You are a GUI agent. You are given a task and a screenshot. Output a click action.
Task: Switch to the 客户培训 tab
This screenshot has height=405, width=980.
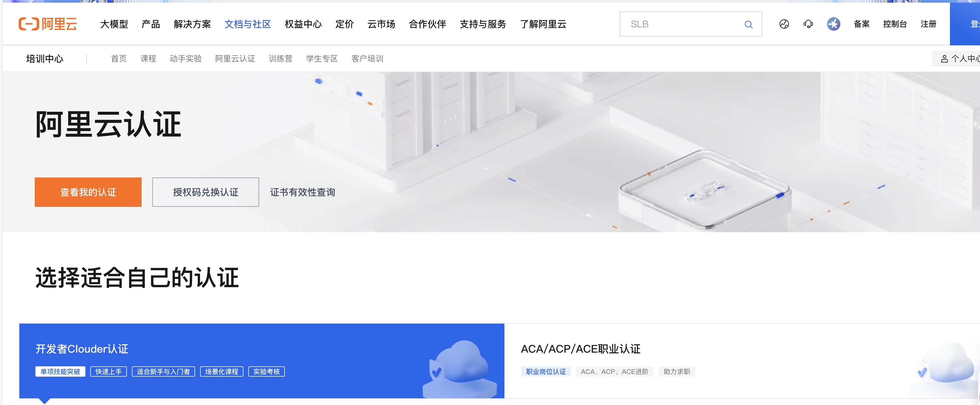[367, 59]
